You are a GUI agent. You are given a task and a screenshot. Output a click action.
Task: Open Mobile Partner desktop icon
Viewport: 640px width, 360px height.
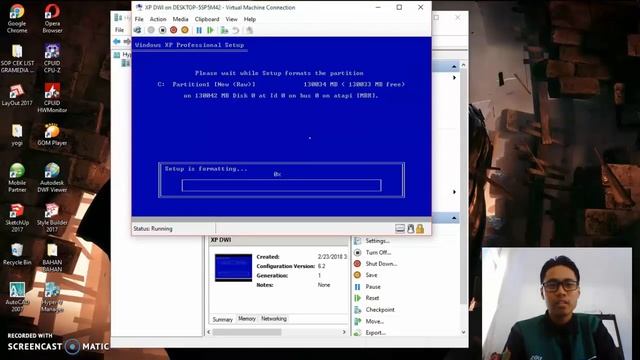17,178
